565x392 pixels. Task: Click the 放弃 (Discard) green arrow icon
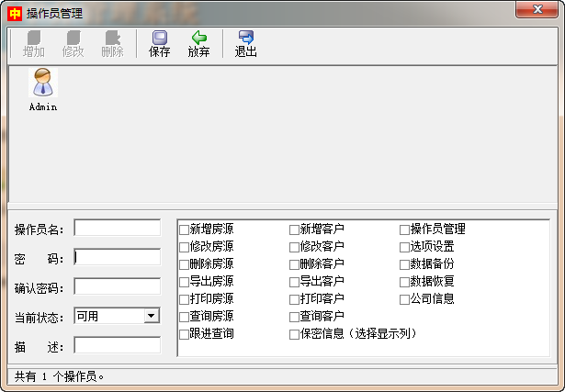coord(199,38)
